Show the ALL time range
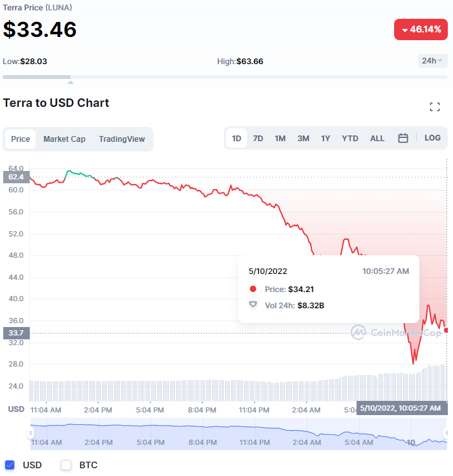The image size is (453, 476). click(377, 139)
